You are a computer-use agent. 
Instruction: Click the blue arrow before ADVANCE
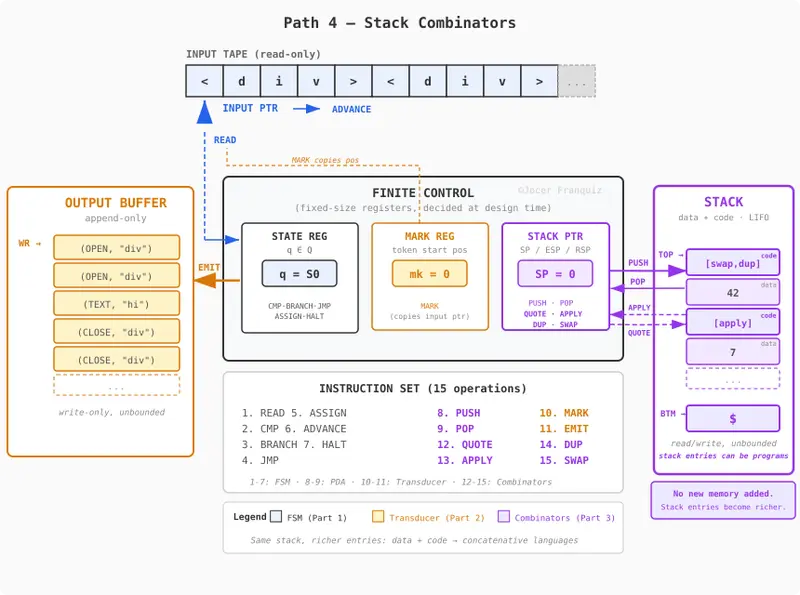pyautogui.click(x=306, y=109)
